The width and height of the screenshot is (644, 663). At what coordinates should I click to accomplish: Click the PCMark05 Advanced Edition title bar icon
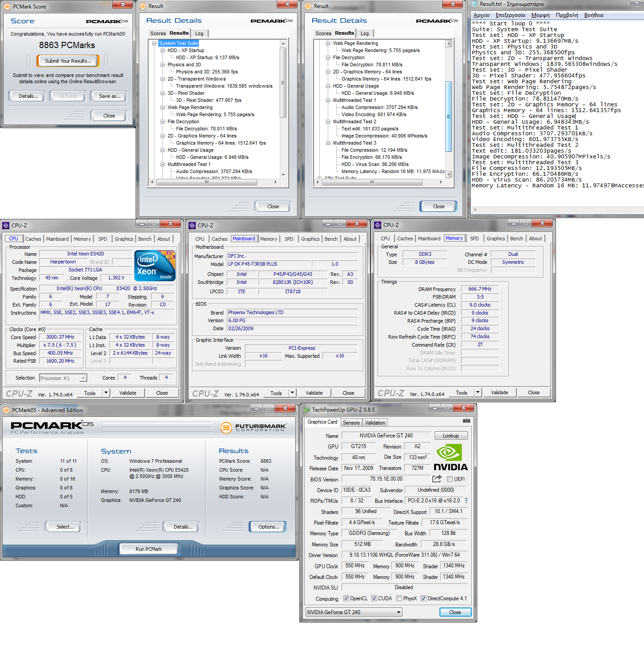[x=6, y=410]
